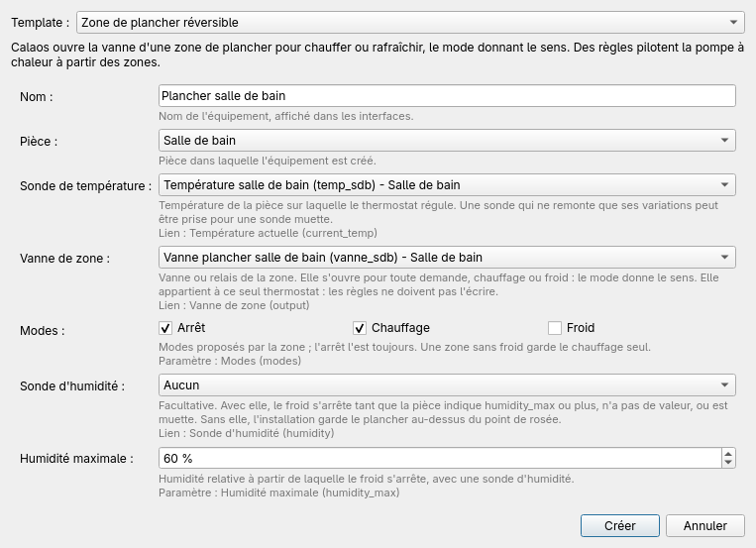Toggle the Arrêt mode checkbox

click(x=165, y=328)
